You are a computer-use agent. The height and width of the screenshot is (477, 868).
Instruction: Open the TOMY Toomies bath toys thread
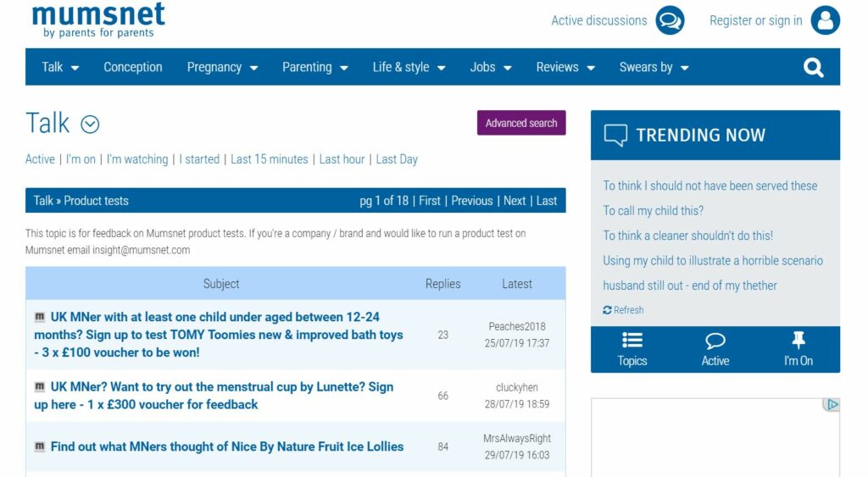tap(219, 335)
